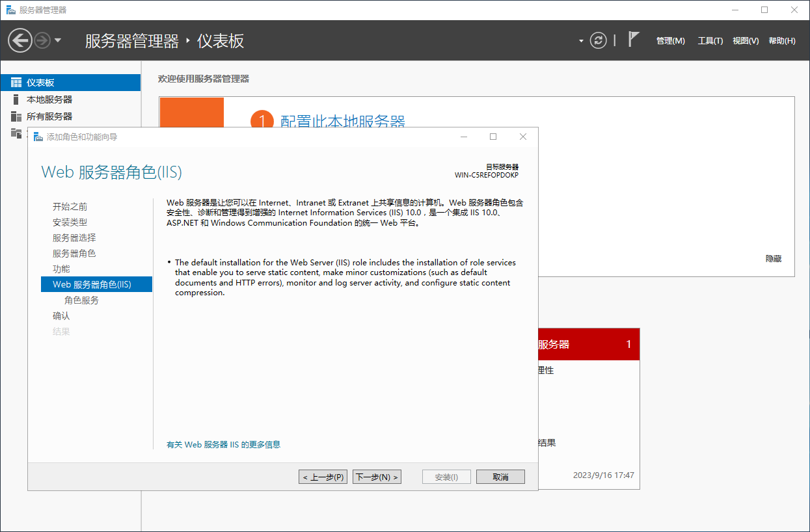Click the 本地服务器 sidebar icon
Screen dimensions: 810x532
coord(16,100)
